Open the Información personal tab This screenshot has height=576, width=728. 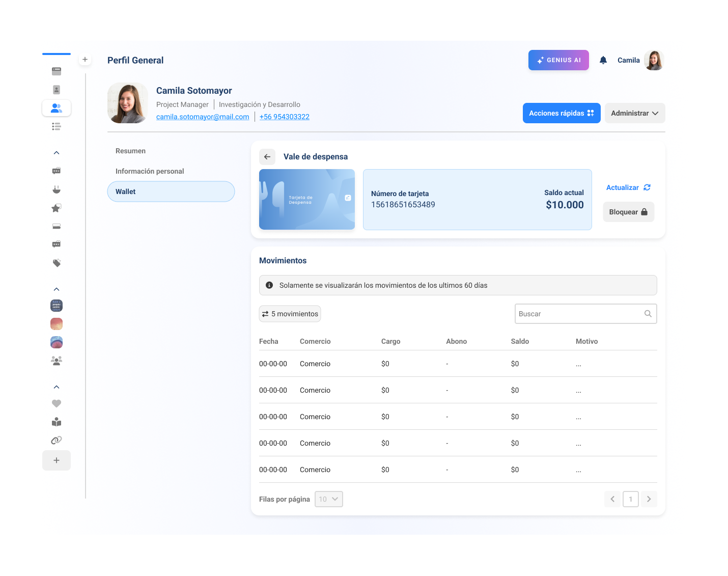click(x=150, y=171)
